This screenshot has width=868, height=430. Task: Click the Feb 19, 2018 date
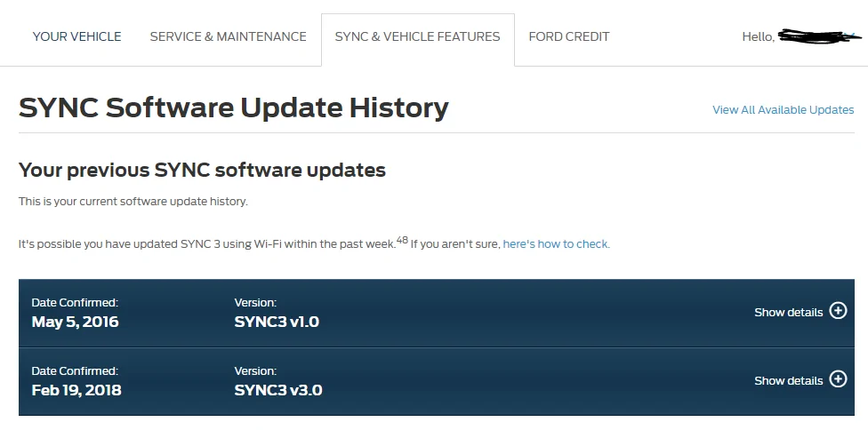pos(76,390)
